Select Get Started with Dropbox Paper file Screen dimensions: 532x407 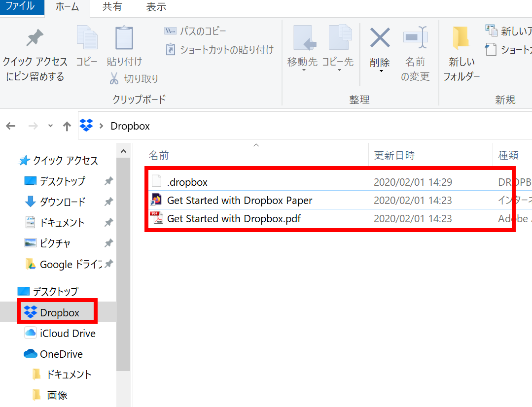[x=240, y=201]
